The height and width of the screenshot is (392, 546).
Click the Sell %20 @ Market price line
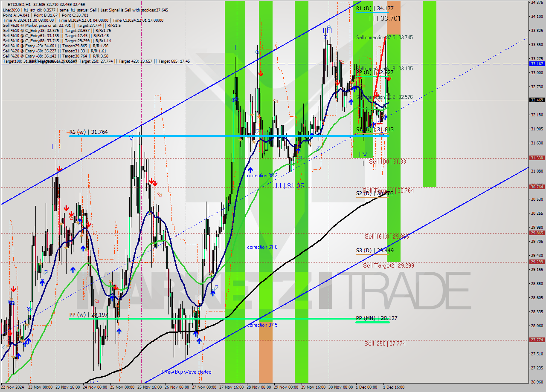(62, 25)
